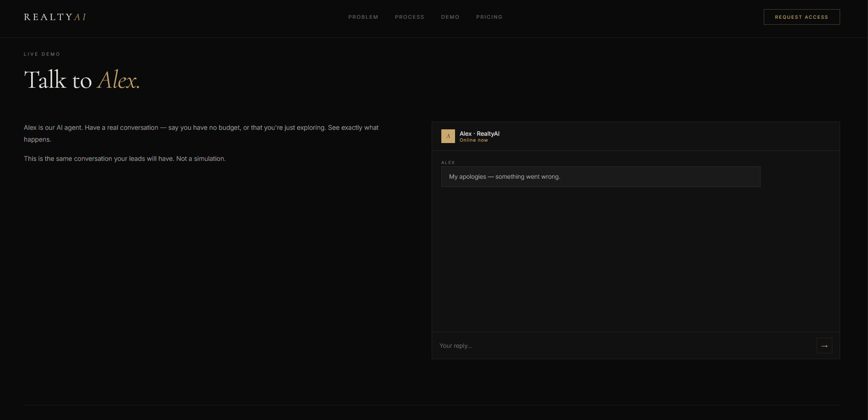The height and width of the screenshot is (420, 868).
Task: Click the 'ALEX' sender label above message
Action: [448, 163]
